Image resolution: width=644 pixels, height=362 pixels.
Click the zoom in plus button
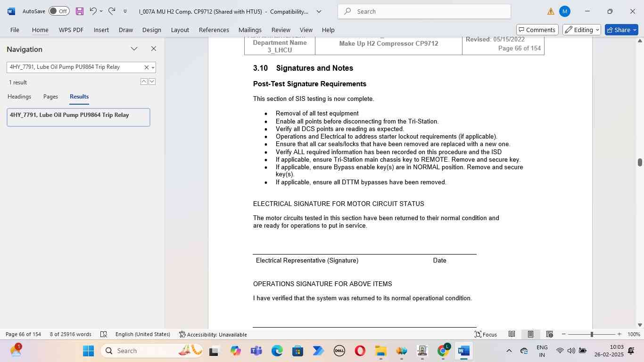coord(619,334)
